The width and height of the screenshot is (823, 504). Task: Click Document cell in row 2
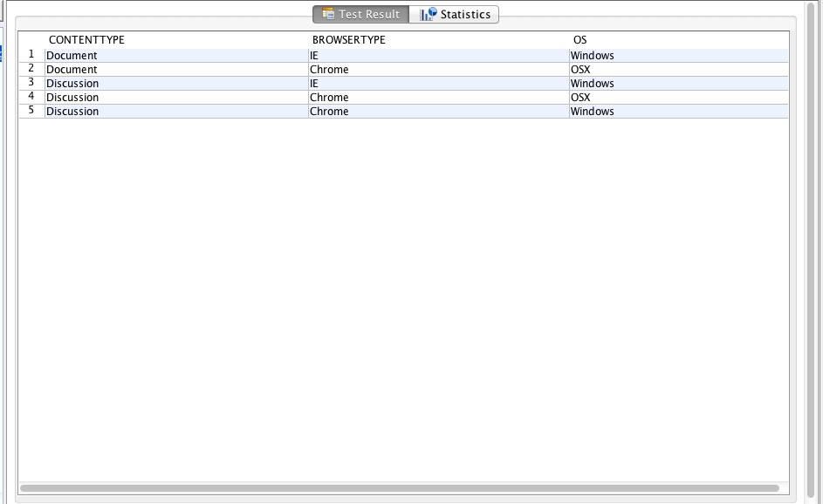(x=176, y=69)
